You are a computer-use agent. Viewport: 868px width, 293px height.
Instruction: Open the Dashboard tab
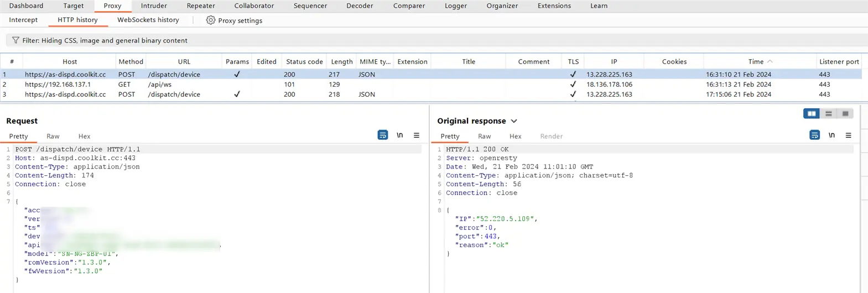[x=26, y=6]
